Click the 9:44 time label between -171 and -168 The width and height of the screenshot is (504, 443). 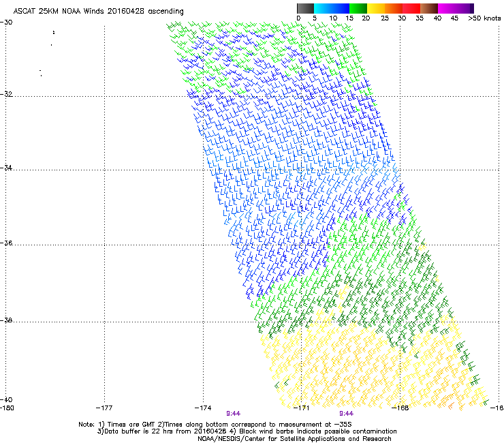[346, 414]
